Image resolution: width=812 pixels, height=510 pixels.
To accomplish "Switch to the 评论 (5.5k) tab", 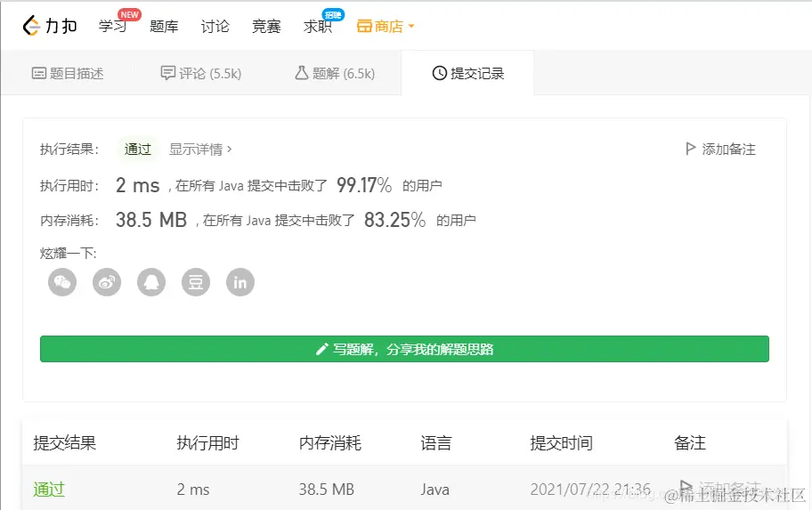I will click(201, 74).
